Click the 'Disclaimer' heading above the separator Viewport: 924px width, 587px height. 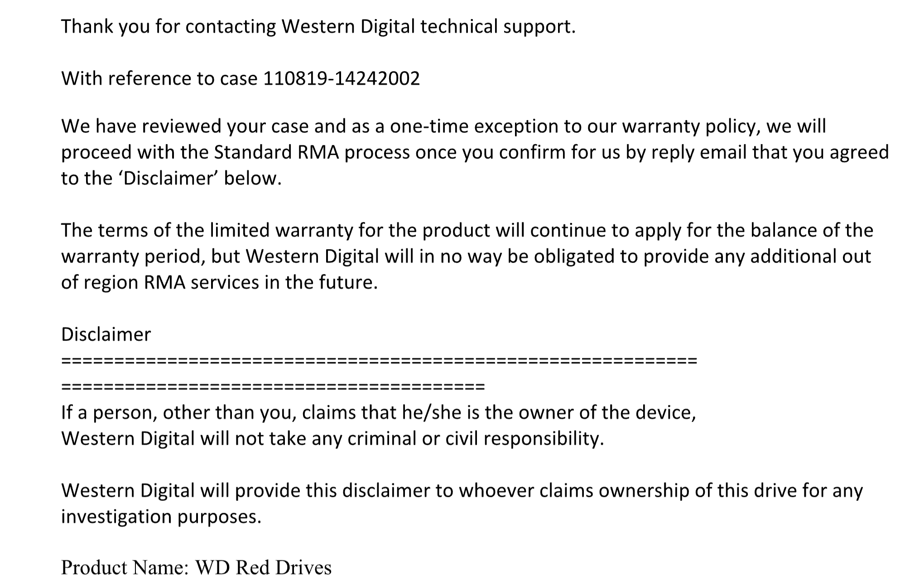point(106,335)
